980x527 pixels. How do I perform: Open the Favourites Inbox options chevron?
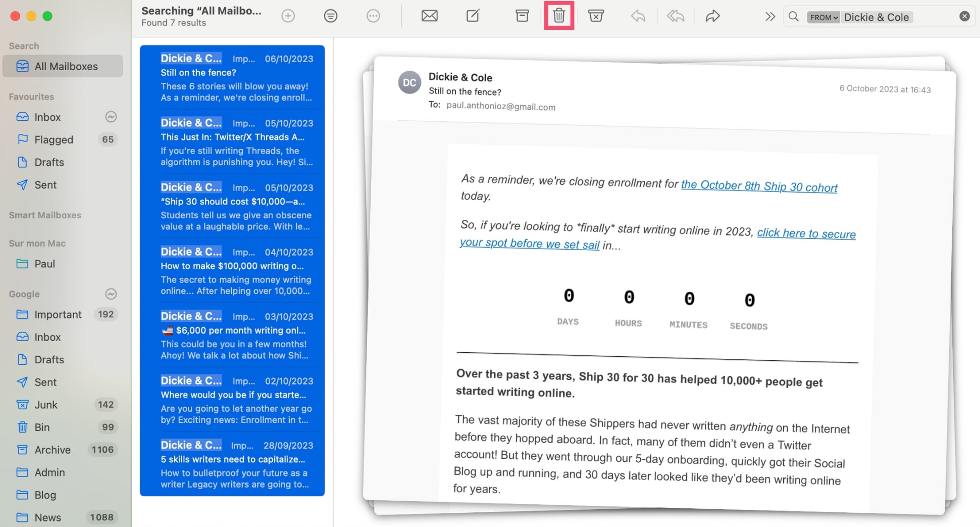coord(111,117)
